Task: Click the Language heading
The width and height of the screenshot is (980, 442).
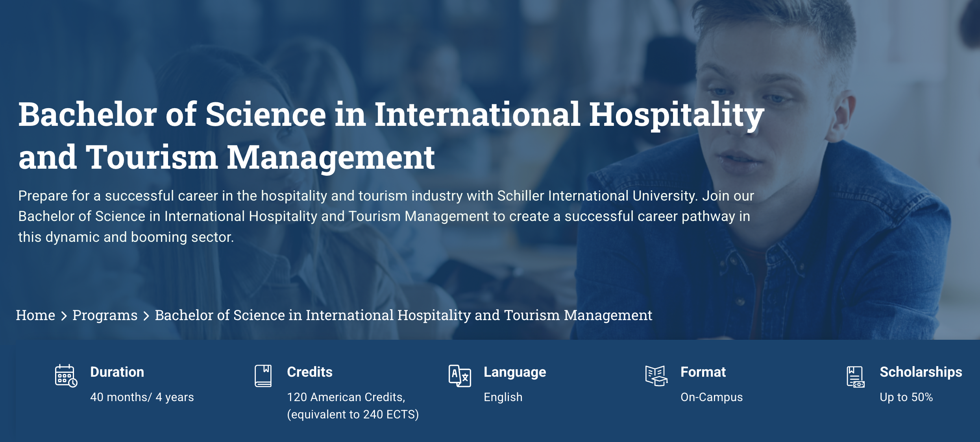Action: 515,372
